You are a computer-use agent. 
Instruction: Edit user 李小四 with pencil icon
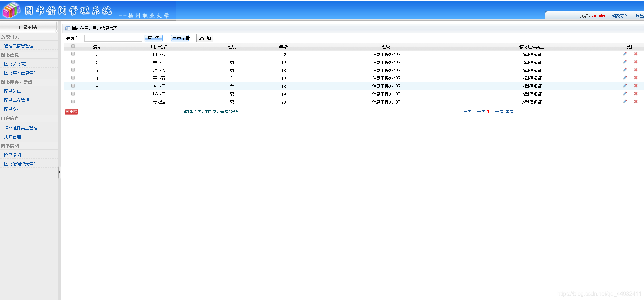(625, 86)
